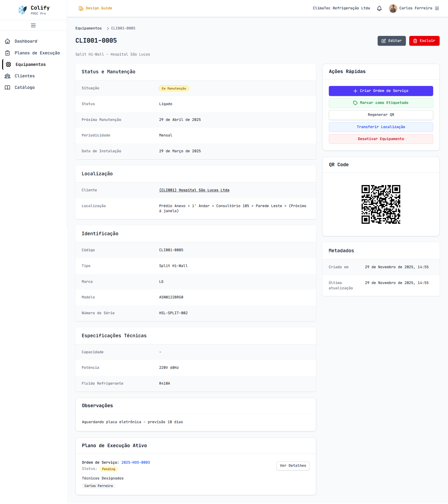Click the Planos de Execução clipboard icon
448x504 pixels.
8,53
